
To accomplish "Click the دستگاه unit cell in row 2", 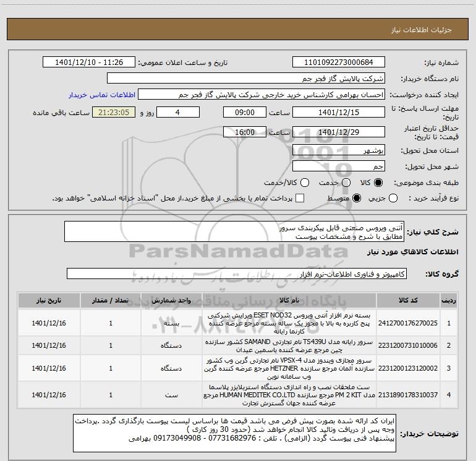I will click(171, 345).
